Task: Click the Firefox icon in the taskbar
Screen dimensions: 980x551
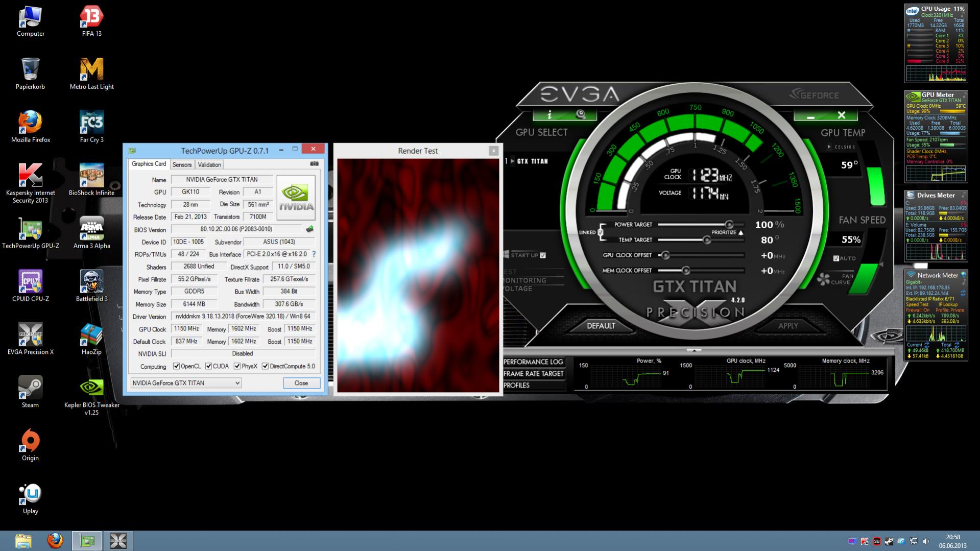Action: tap(55, 541)
